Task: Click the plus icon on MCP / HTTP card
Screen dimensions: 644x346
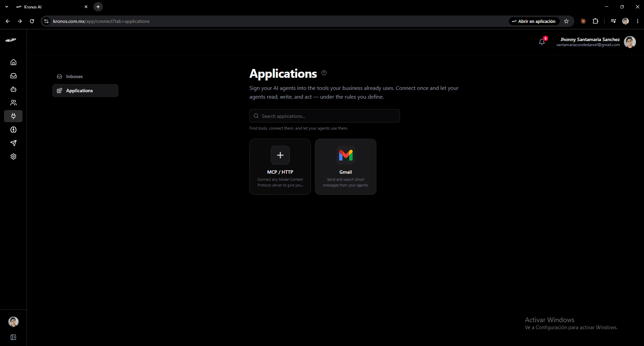Action: [x=280, y=155]
